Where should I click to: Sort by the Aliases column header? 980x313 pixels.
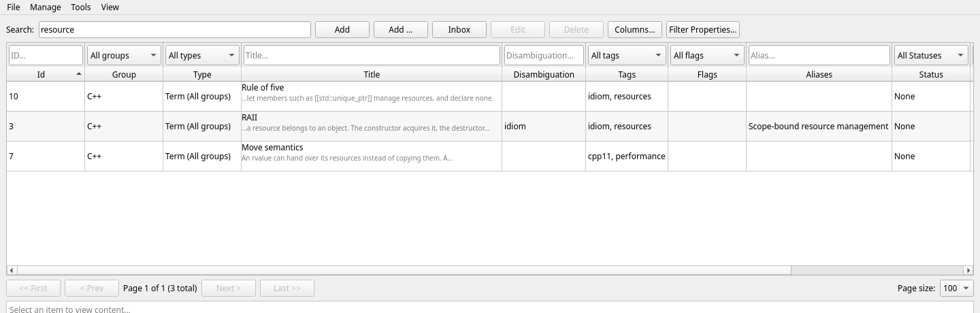click(x=819, y=74)
